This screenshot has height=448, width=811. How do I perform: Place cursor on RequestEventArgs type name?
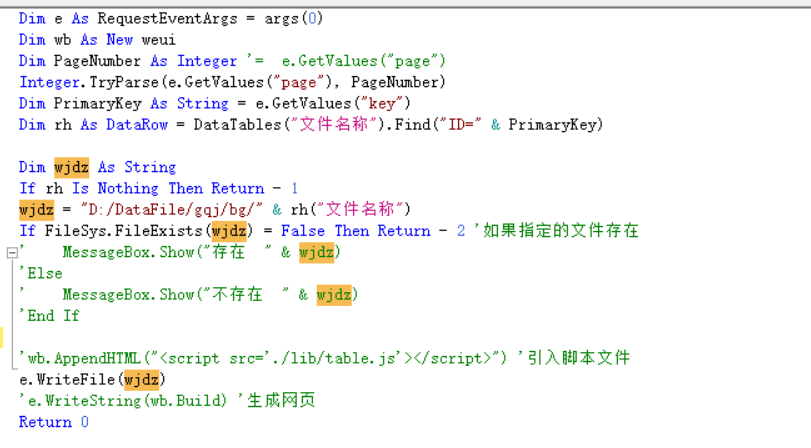[168, 19]
